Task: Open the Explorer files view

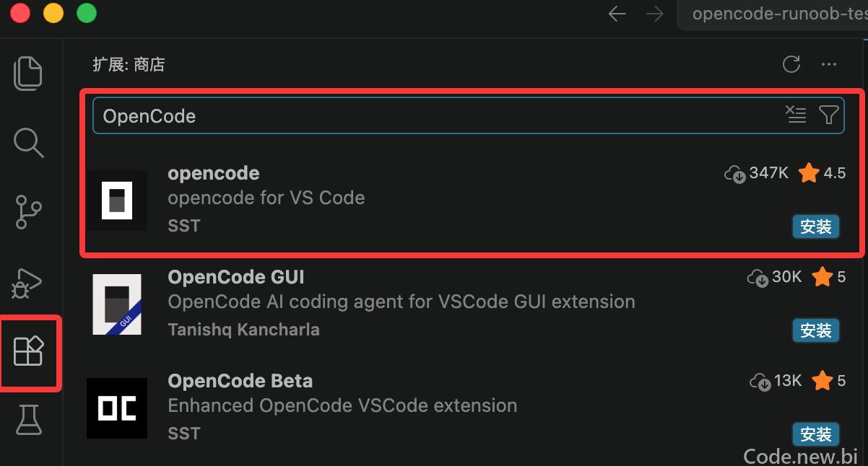Action: tap(29, 73)
